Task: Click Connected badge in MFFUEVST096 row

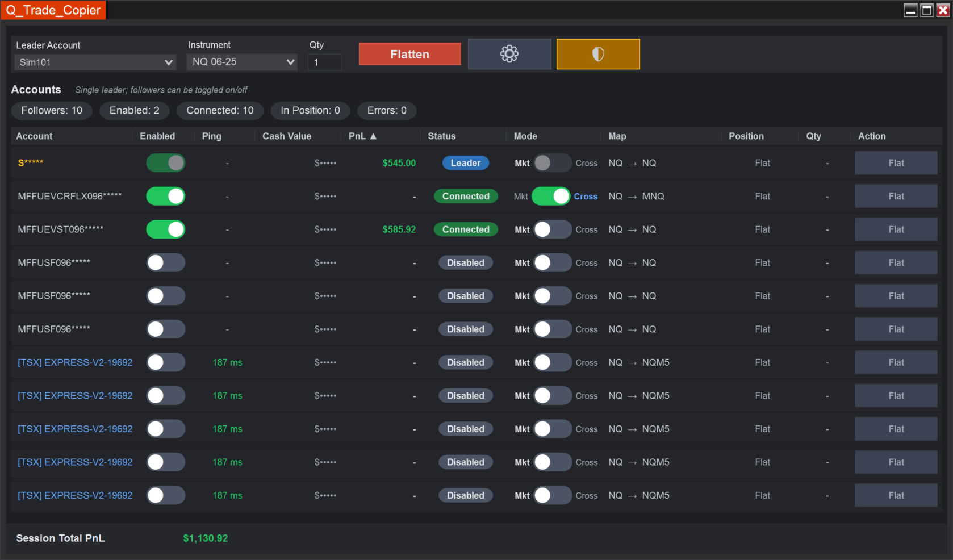Action: click(x=466, y=229)
